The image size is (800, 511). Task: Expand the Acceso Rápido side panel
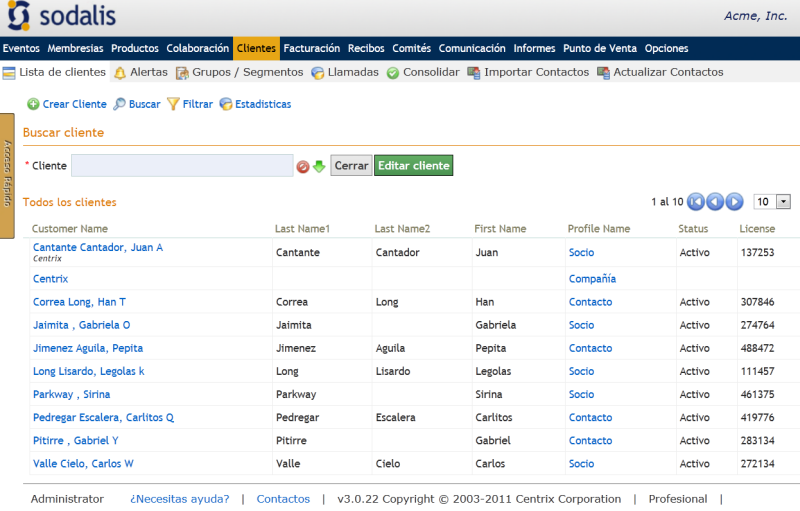(7, 176)
